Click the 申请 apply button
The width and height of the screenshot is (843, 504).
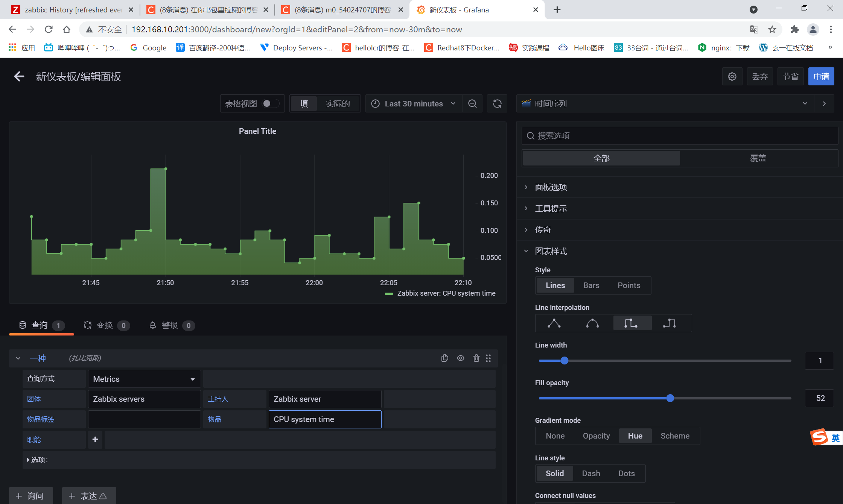[x=821, y=77]
